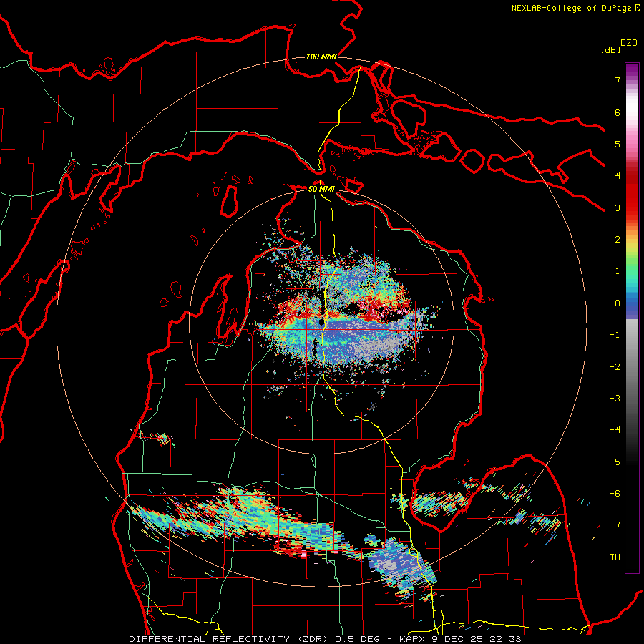Click the -3 value on color scale

(x=615, y=399)
